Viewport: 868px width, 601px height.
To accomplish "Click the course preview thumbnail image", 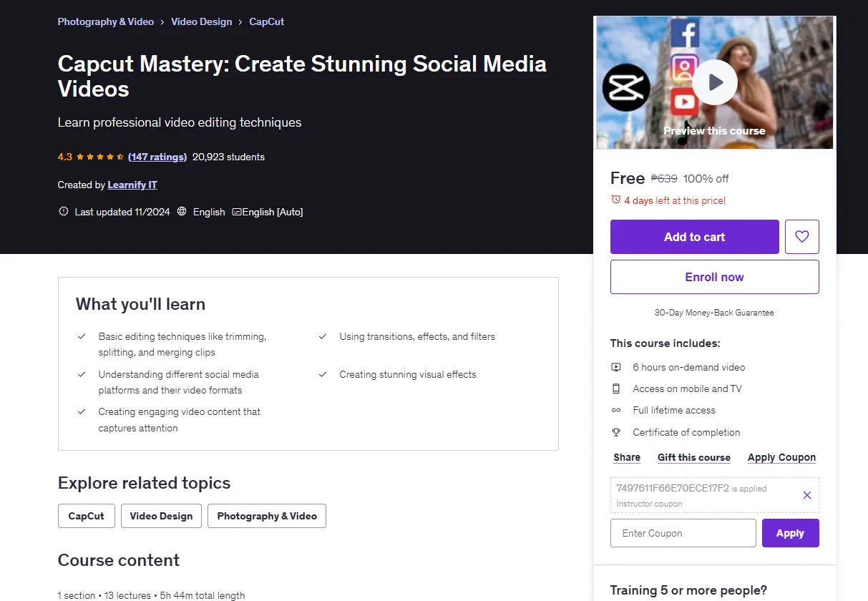I will pyautogui.click(x=714, y=82).
